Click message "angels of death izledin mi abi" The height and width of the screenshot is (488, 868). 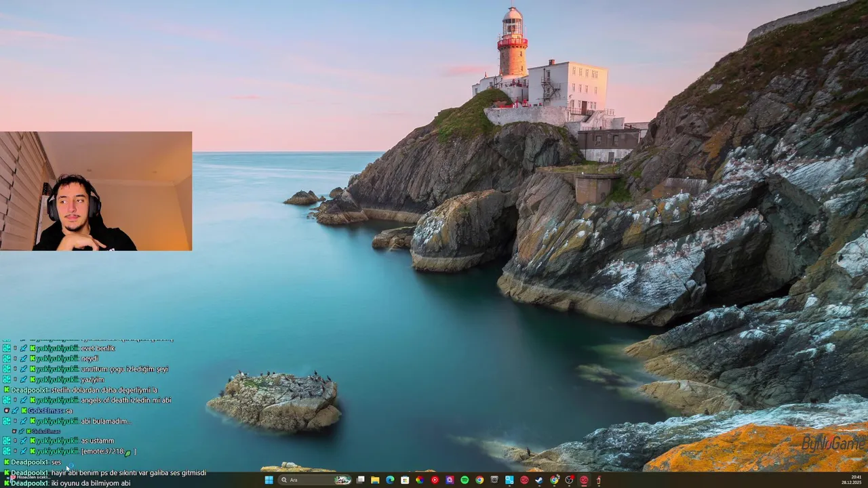(126, 401)
